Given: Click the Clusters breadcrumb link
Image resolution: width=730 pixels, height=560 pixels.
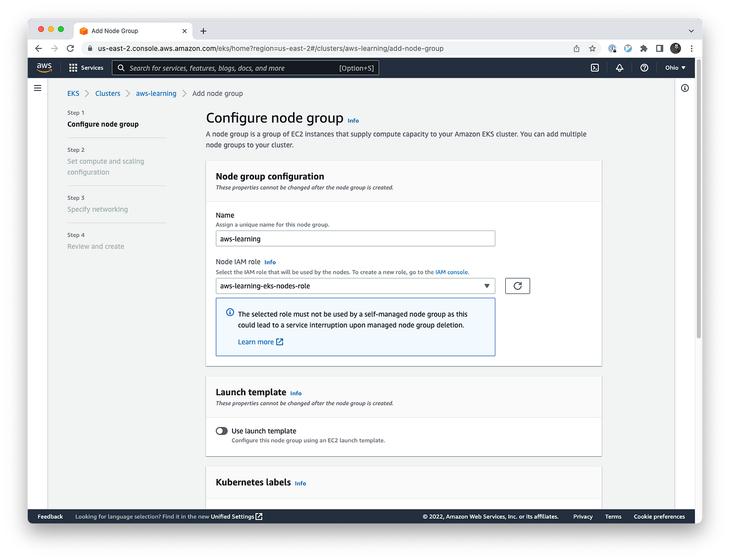Looking at the screenshot, I should 108,93.
